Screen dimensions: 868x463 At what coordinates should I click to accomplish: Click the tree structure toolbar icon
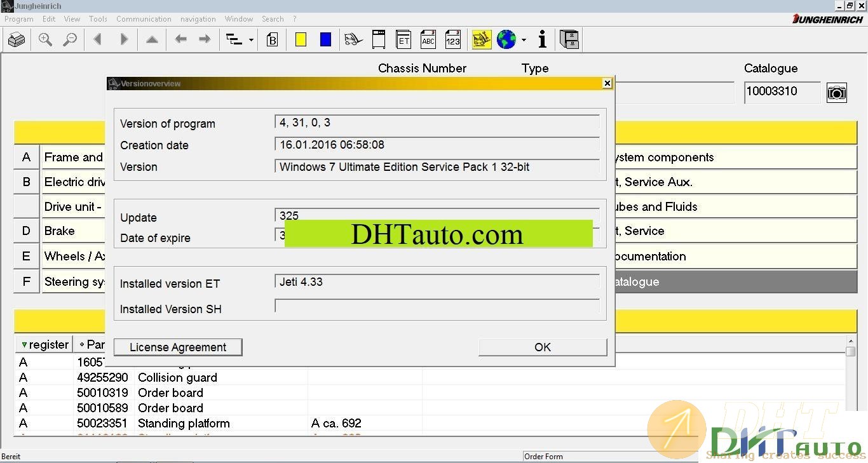pyautogui.click(x=234, y=40)
